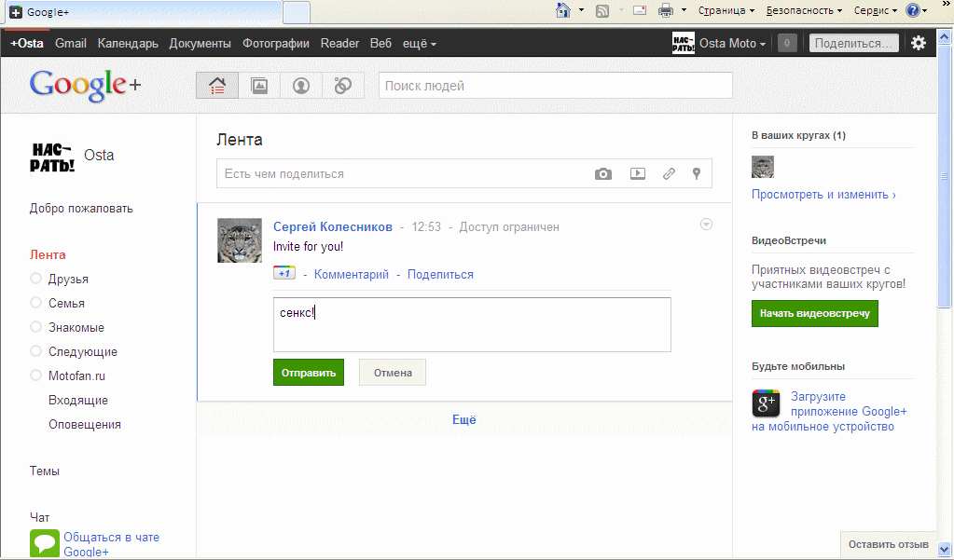Add location using the pin icon
954x560 pixels.
pyautogui.click(x=697, y=174)
